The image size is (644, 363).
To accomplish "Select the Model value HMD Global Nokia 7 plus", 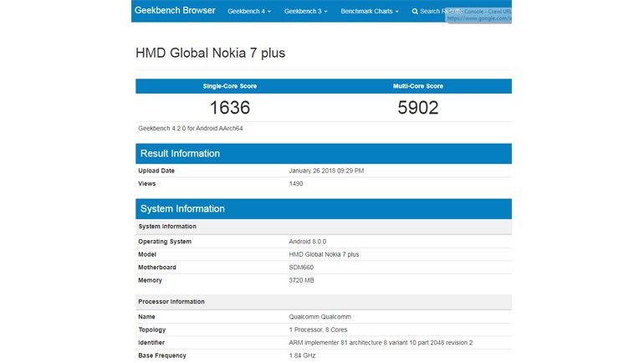I will point(324,254).
